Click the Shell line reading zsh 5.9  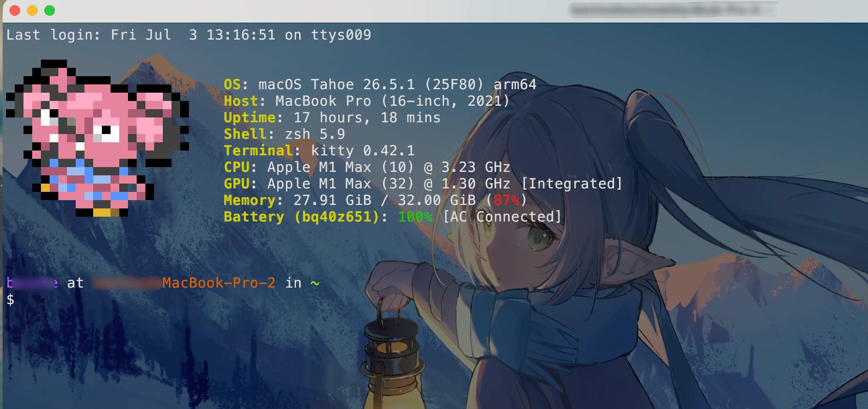click(x=284, y=134)
